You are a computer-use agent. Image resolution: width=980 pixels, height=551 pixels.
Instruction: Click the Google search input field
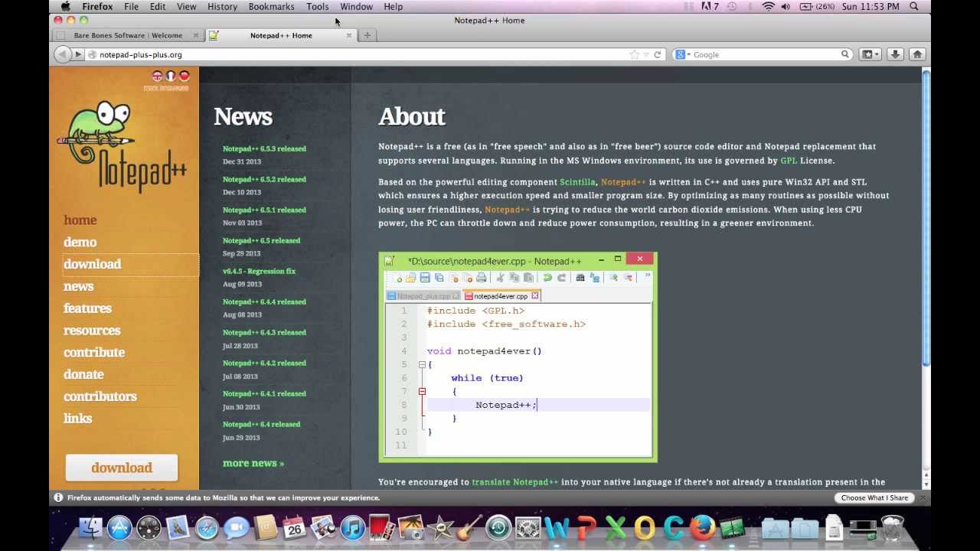766,54
